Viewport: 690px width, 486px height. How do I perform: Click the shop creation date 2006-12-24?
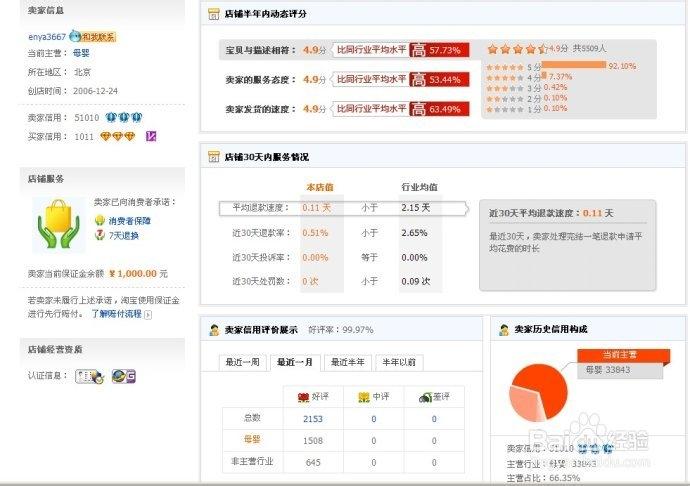(x=95, y=91)
